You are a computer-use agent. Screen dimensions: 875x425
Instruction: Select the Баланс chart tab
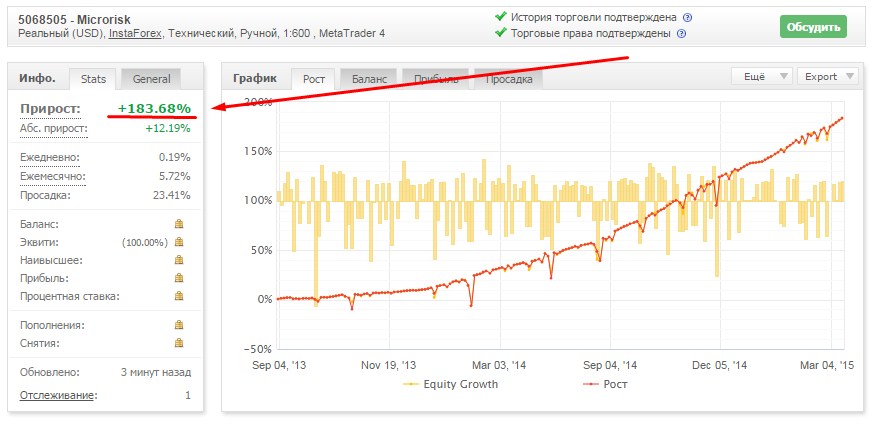[x=370, y=79]
